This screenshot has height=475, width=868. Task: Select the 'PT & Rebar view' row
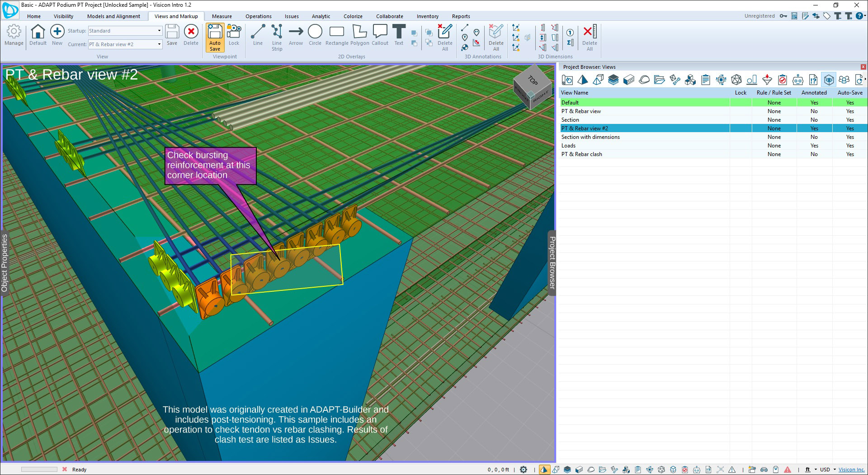[x=713, y=111]
